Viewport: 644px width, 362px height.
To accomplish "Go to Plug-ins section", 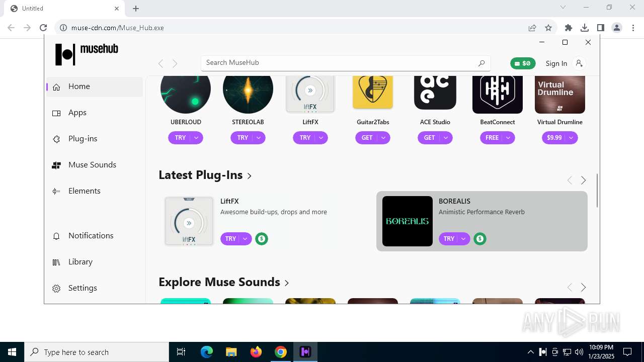I will pyautogui.click(x=95, y=139).
